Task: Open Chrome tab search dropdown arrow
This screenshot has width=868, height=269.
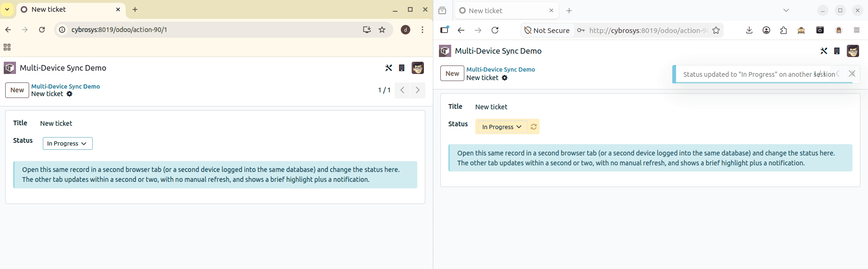Action: tap(7, 9)
